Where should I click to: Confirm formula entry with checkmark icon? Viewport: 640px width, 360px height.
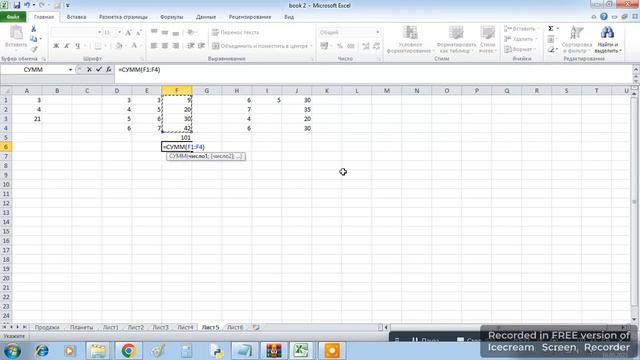(x=98, y=69)
